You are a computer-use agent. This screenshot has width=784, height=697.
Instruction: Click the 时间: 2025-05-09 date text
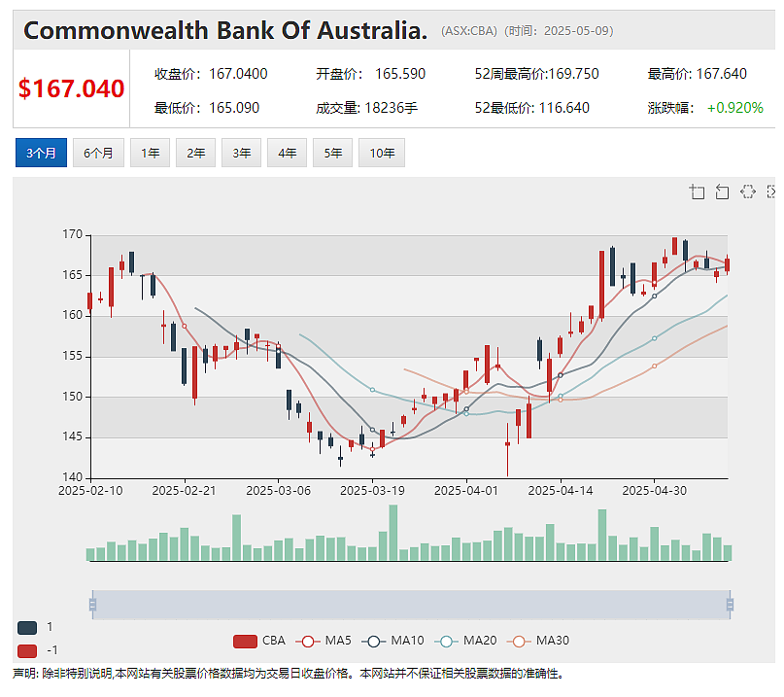pyautogui.click(x=559, y=31)
